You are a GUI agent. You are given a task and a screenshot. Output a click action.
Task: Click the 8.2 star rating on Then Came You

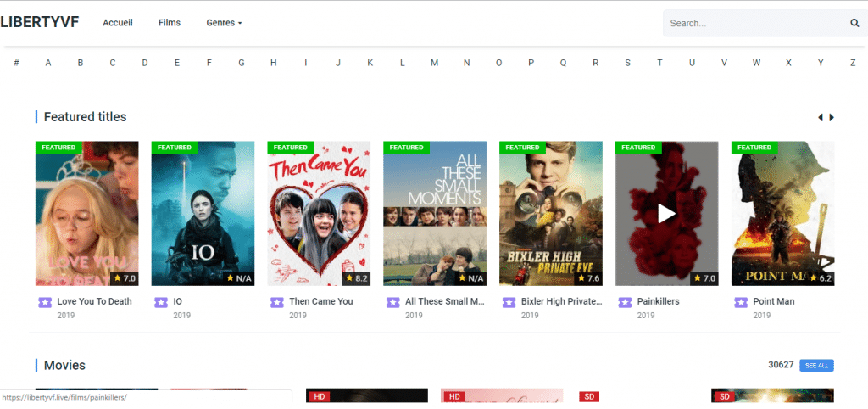[357, 278]
